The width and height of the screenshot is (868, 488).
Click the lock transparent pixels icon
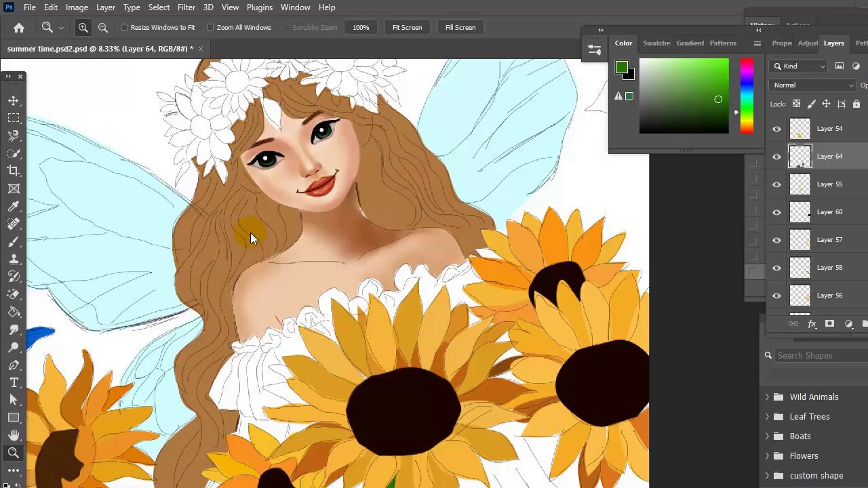click(796, 104)
